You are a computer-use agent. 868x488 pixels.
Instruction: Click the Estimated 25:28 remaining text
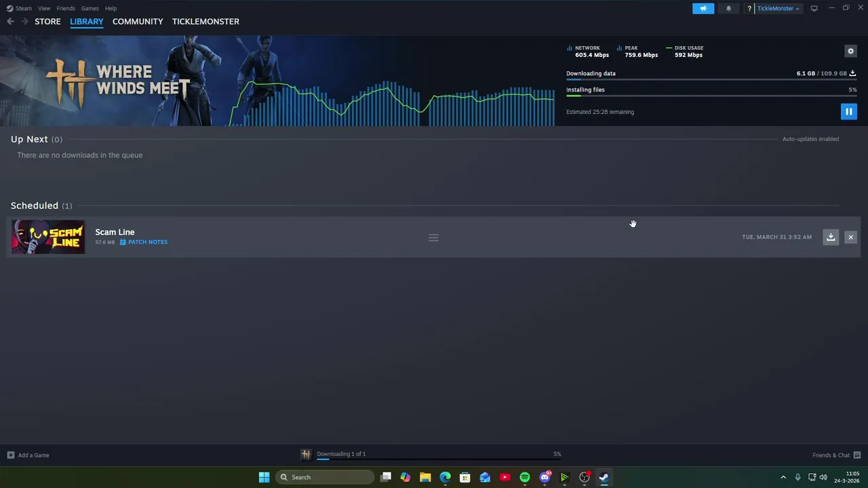tap(600, 112)
